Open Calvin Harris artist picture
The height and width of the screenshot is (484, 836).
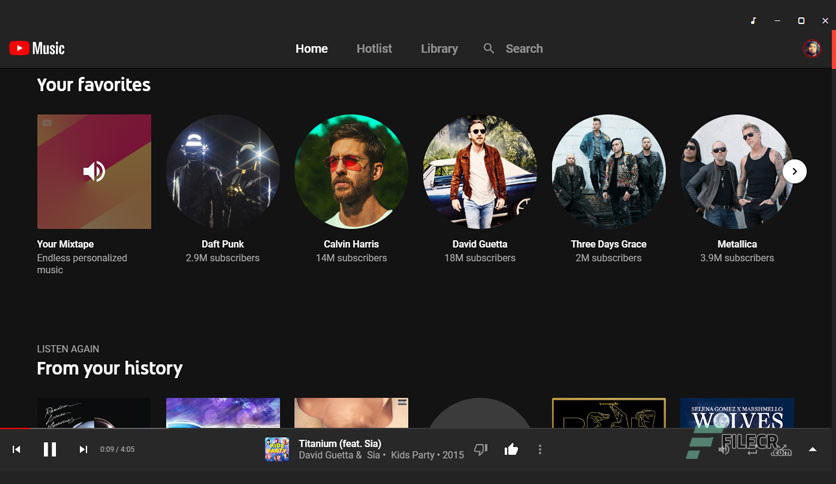pos(351,172)
